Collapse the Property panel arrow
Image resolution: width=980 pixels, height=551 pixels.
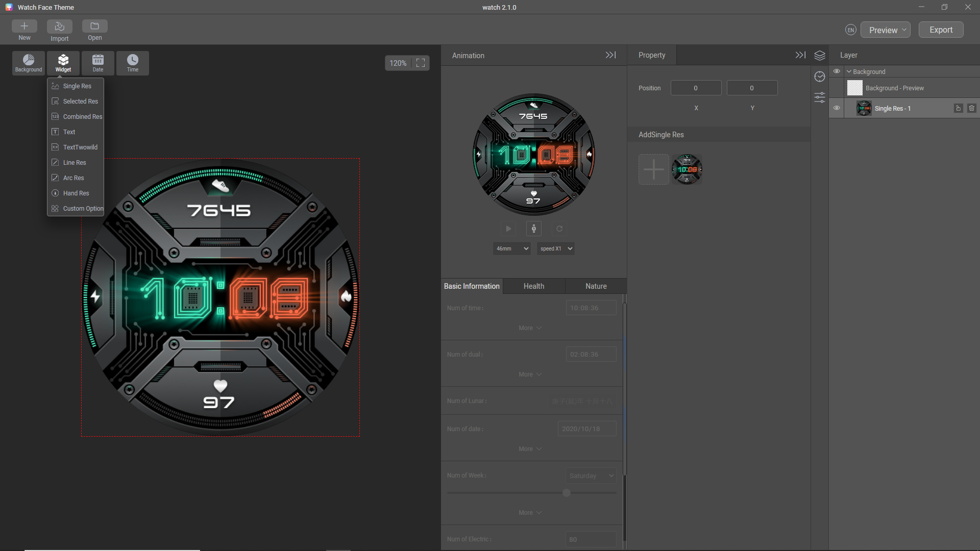click(800, 55)
